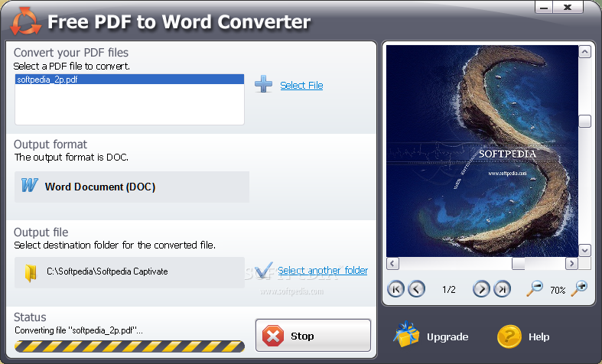Viewport: 602px width, 364px height.
Task: Open the Upgrade option
Action: (447, 336)
